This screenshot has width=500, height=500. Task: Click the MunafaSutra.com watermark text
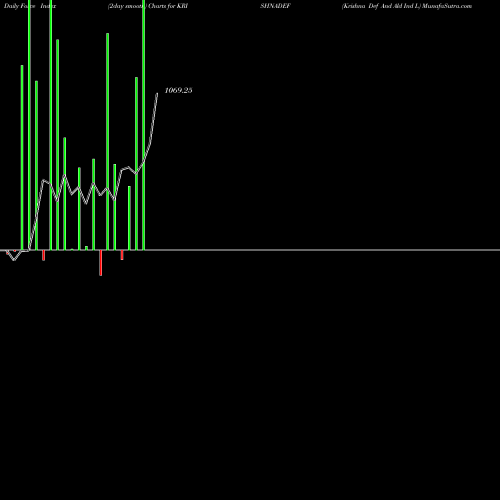click(447, 6)
